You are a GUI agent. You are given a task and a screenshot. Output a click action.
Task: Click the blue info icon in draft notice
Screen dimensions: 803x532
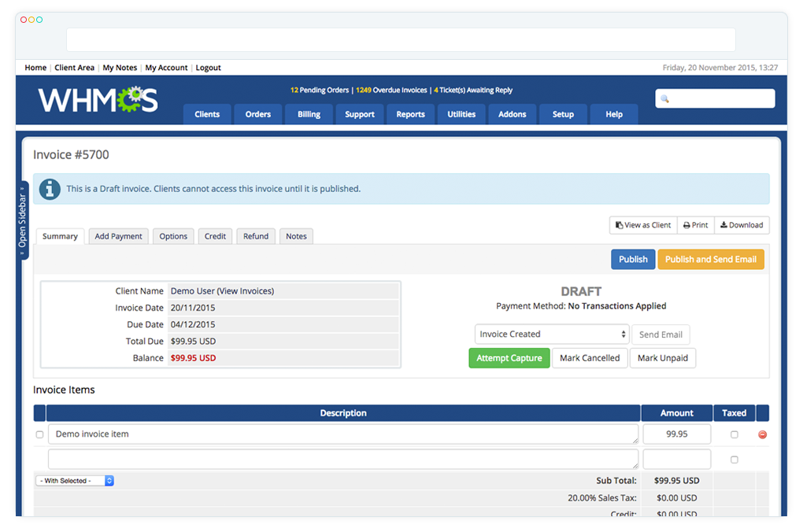(x=50, y=190)
